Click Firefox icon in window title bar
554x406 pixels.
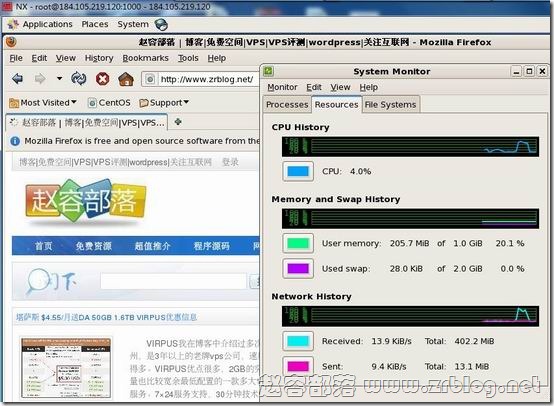tap(11, 42)
